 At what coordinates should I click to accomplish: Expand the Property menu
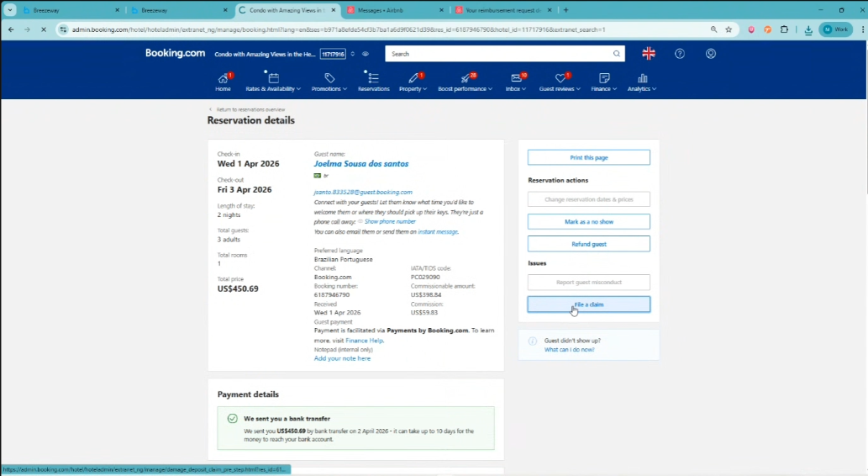(413, 82)
